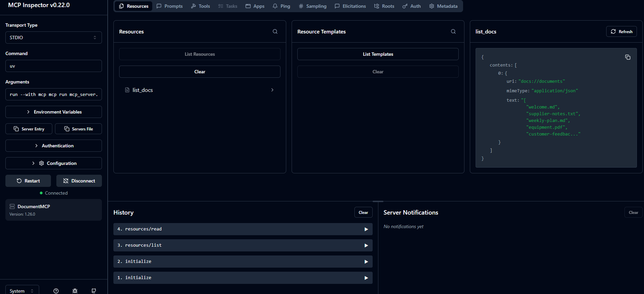This screenshot has width=644, height=294.
Task: Focus the Arguments input field
Action: [54, 94]
